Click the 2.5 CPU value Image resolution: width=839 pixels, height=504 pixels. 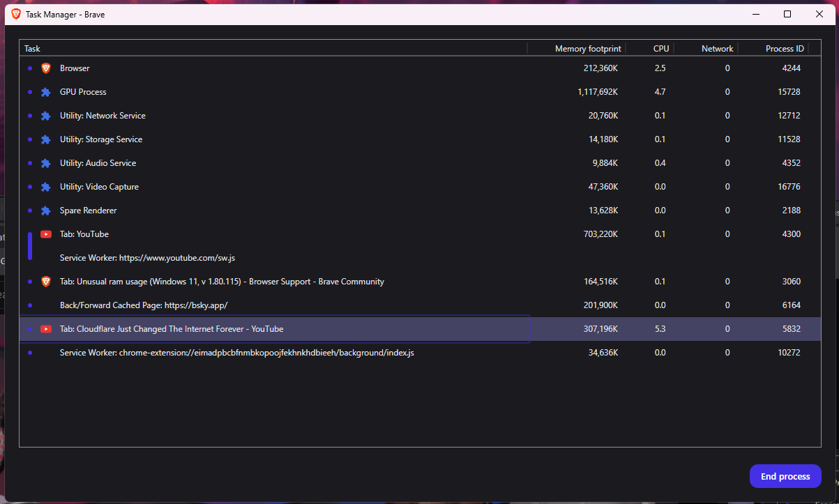[660, 68]
